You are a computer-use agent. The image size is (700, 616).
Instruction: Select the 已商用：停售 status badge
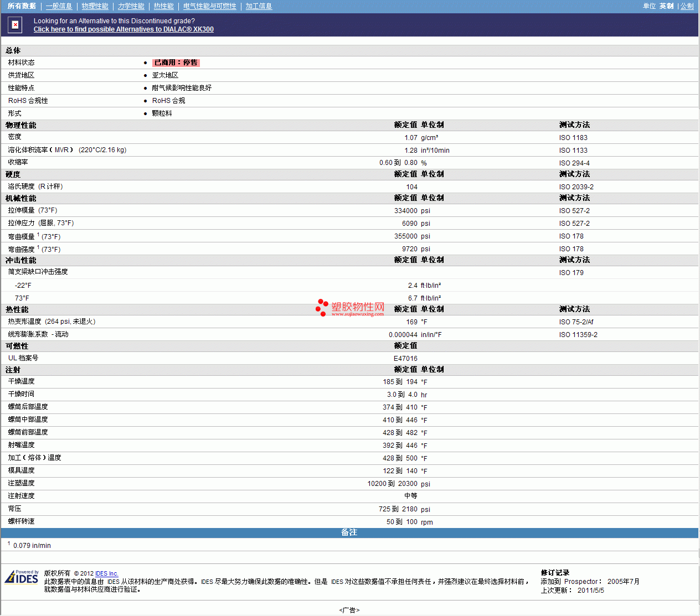coord(176,63)
